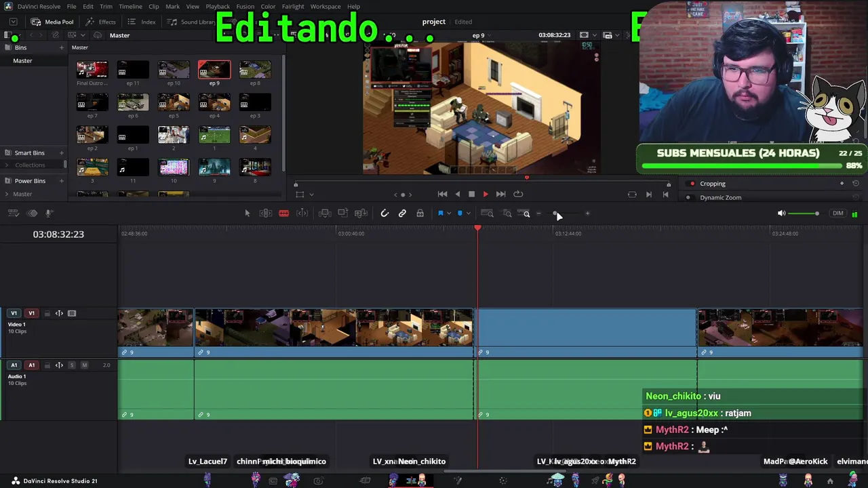Open the marker color dropdown arrow
This screenshot has width=868, height=488.
point(467,214)
